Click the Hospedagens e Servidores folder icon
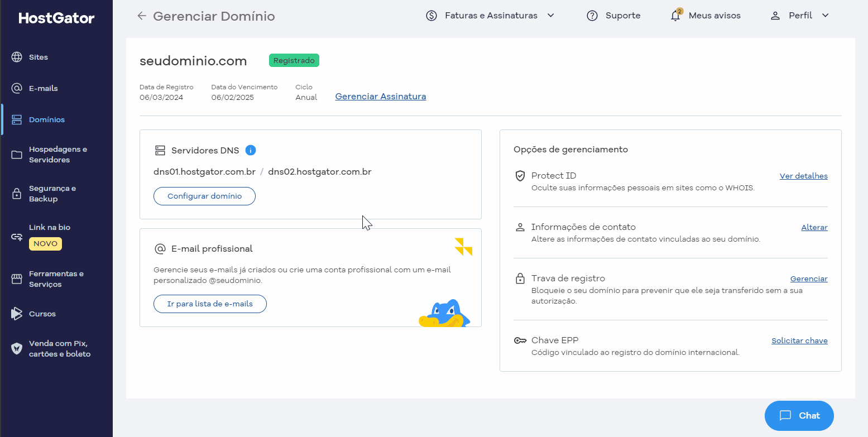This screenshot has height=437, width=868. click(17, 155)
